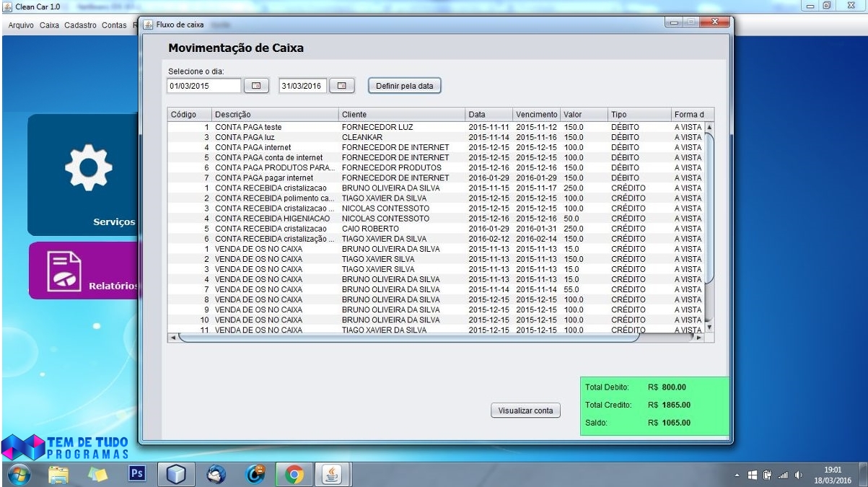Click the start date field 01/03/2015
The width and height of the screenshot is (868, 487).
point(204,86)
